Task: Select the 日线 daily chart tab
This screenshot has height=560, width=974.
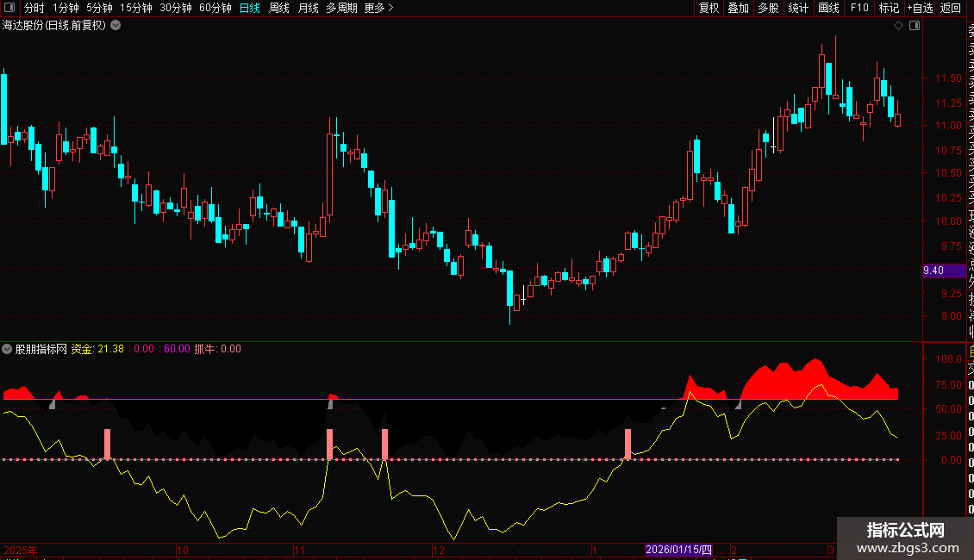Action: [x=250, y=8]
